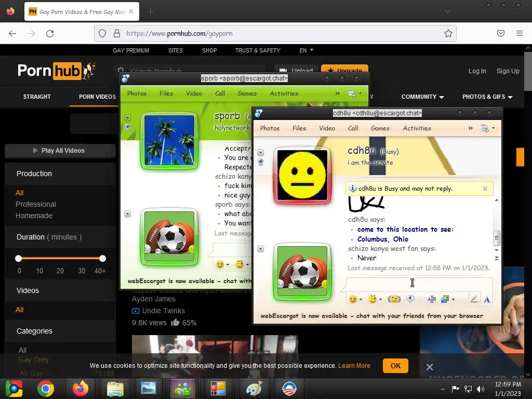
Task: Accept cookies with the OK button
Action: point(395,366)
